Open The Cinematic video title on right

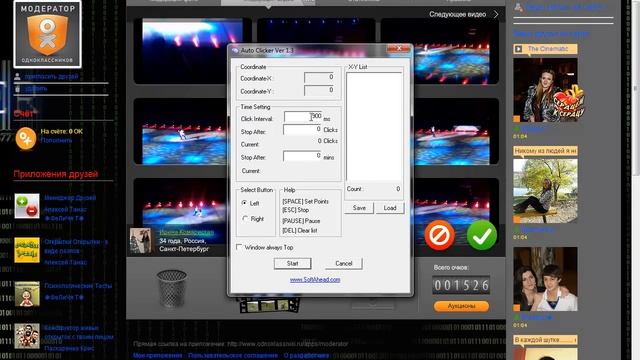point(548,49)
